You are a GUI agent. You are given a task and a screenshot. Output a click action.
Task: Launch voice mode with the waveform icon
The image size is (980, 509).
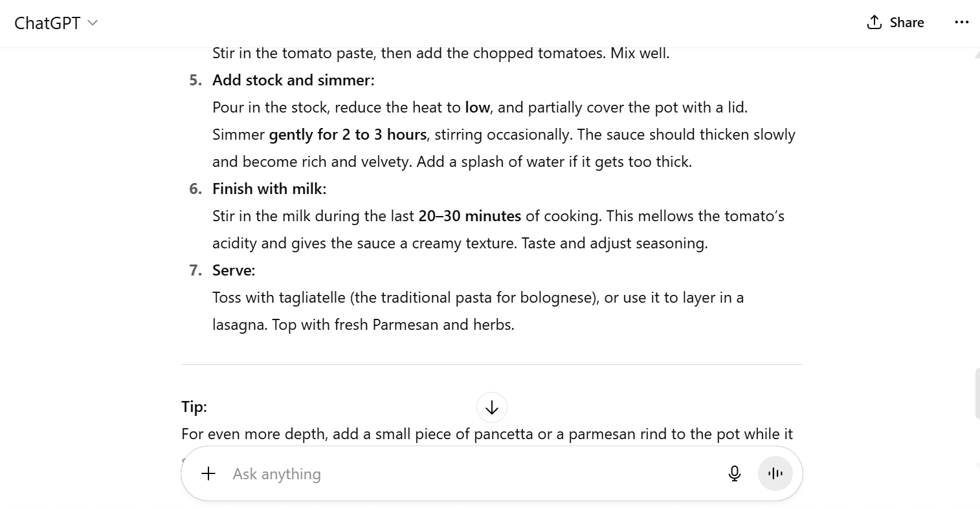(775, 473)
